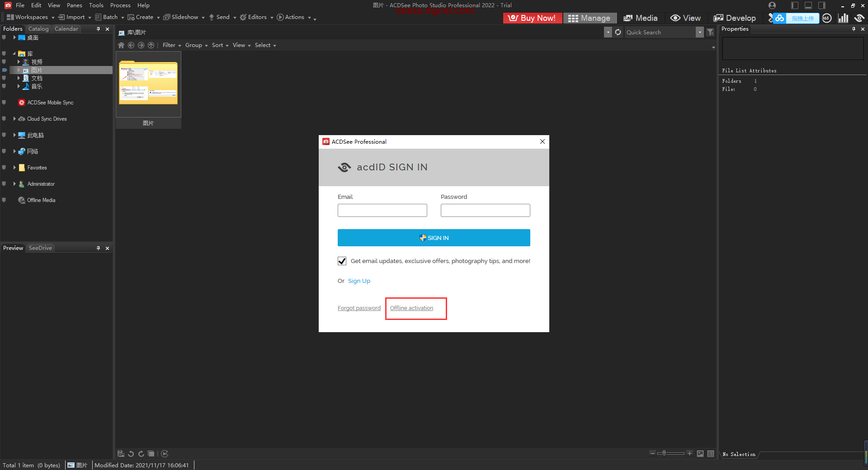Open the Select dropdown
The height and width of the screenshot is (470, 868).
tap(265, 45)
